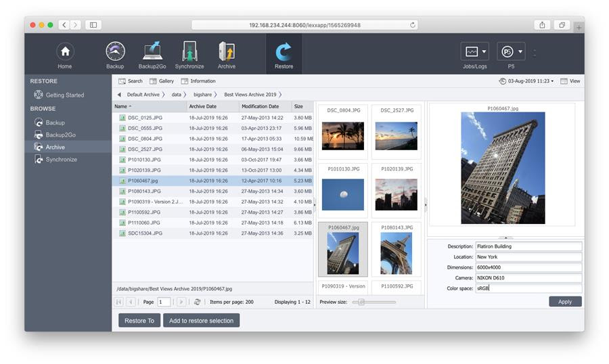Open the Information tab
The height and width of the screenshot is (364, 609).
(x=198, y=81)
